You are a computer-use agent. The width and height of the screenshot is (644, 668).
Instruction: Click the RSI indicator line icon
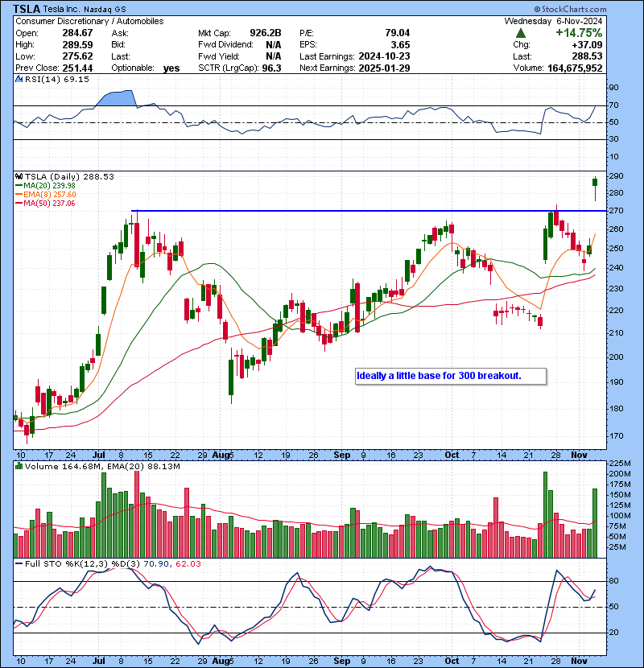pos(19,79)
